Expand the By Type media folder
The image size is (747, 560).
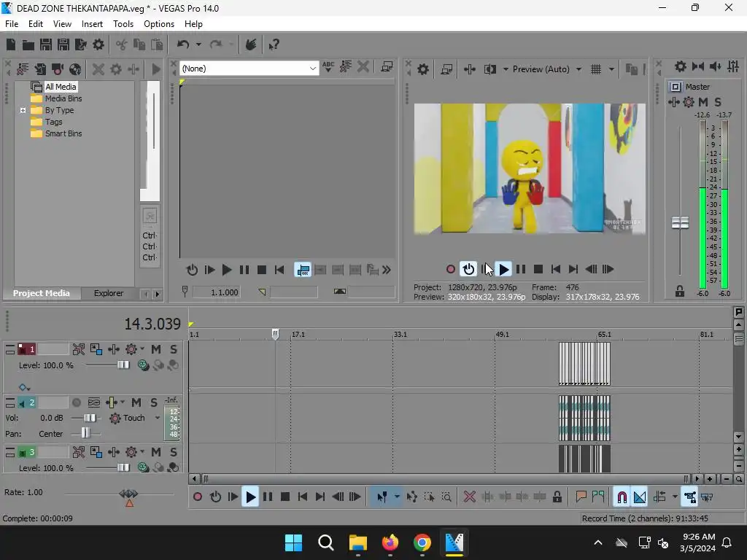(x=23, y=111)
